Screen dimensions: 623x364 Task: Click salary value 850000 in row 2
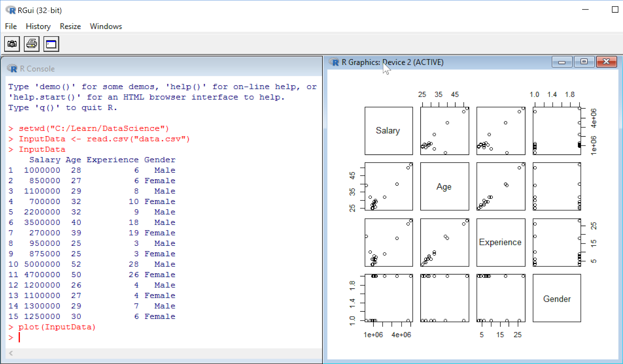pos(45,181)
